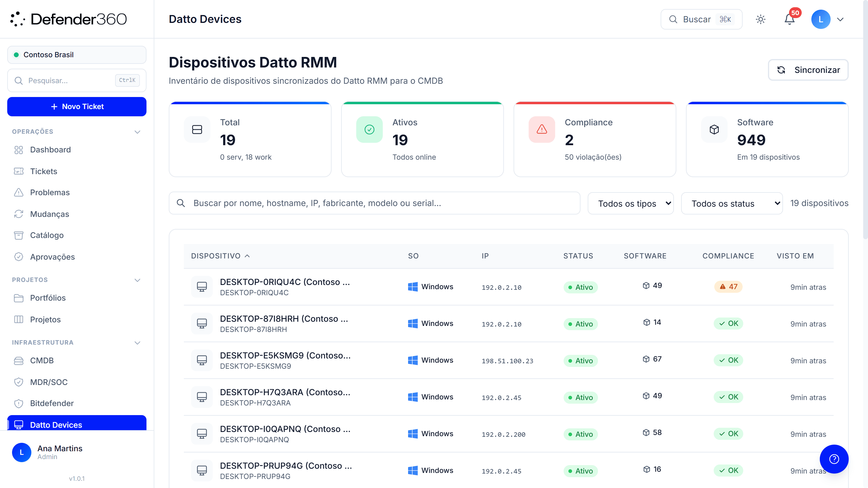Click the 19 dispositivos count text
The height and width of the screenshot is (488, 868).
(x=819, y=203)
